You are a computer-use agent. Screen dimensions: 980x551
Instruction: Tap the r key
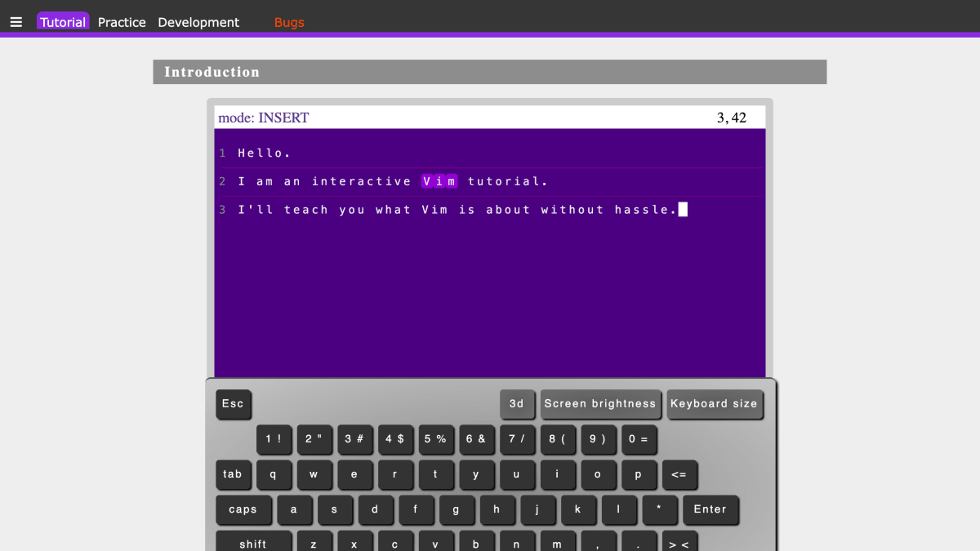(395, 474)
